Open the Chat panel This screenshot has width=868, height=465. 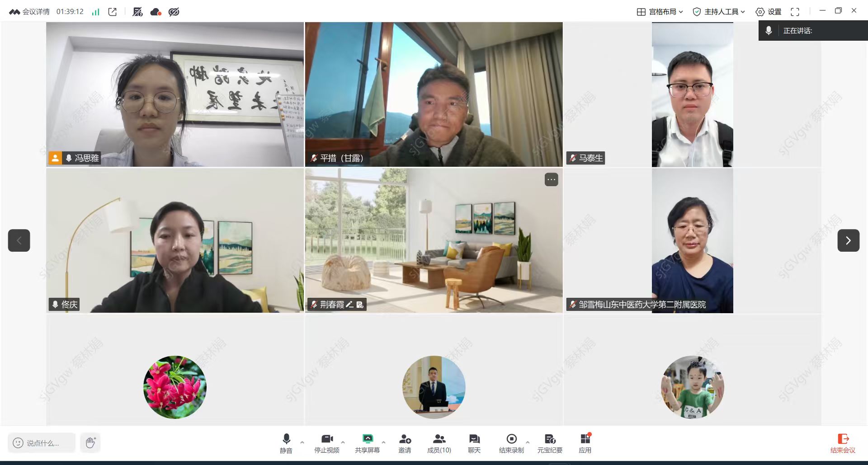pos(474,443)
